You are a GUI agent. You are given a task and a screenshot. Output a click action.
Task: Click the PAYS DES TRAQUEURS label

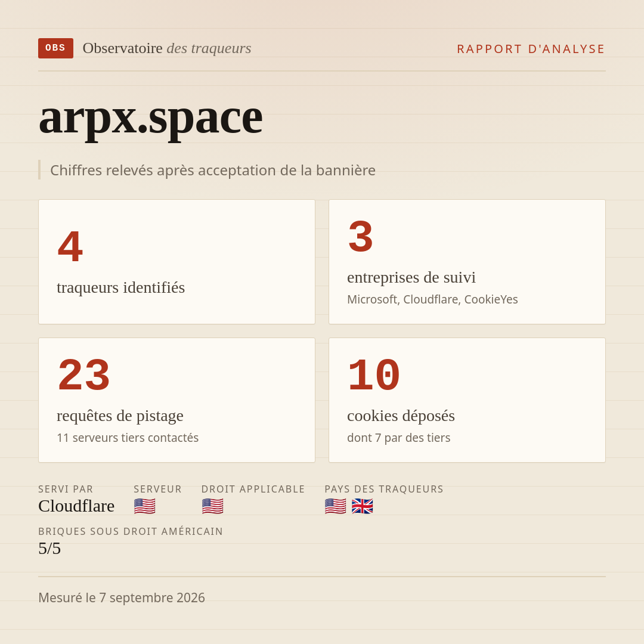tap(384, 489)
